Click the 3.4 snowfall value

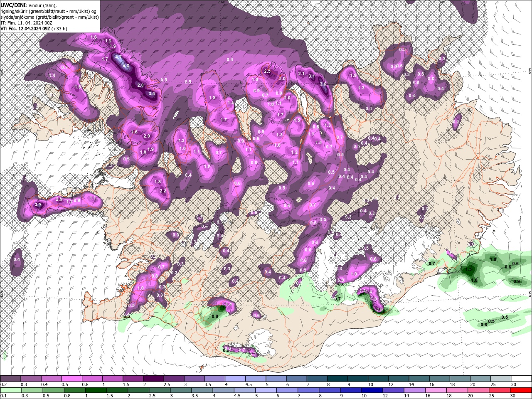(x=152, y=94)
